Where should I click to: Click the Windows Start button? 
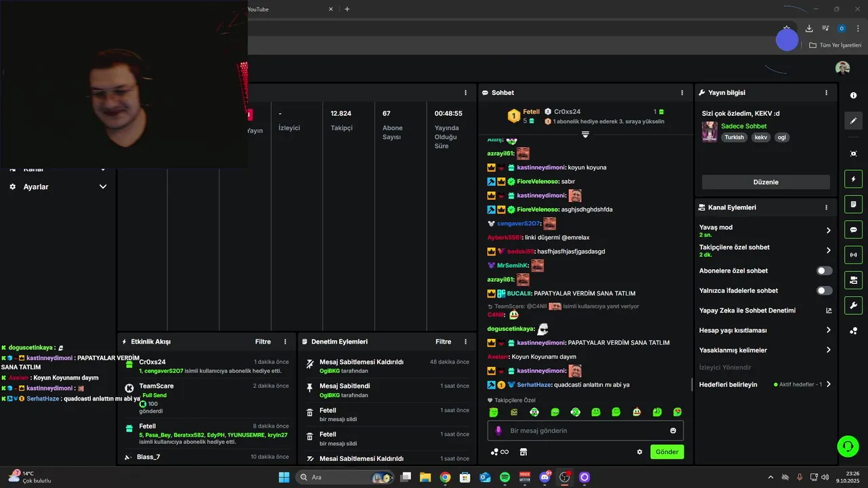click(283, 477)
